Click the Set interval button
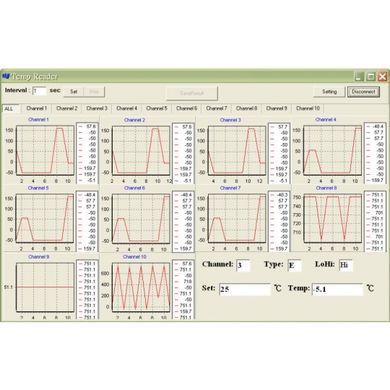 (x=74, y=92)
